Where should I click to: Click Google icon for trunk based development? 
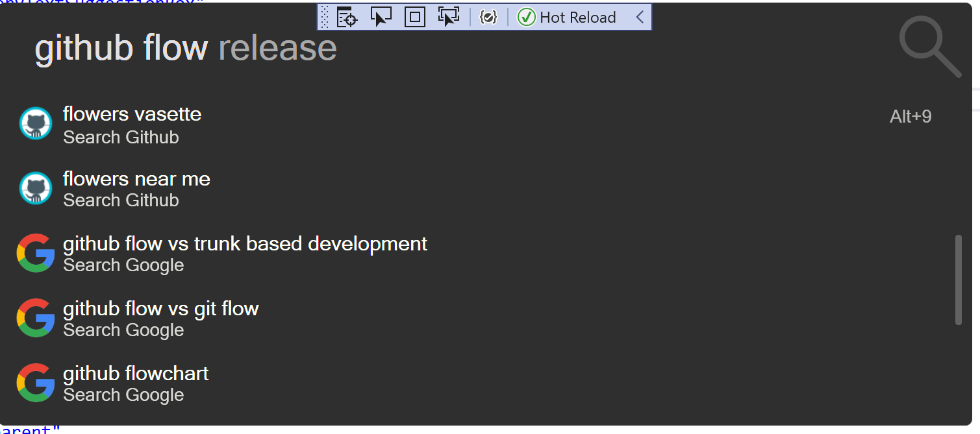[x=36, y=253]
